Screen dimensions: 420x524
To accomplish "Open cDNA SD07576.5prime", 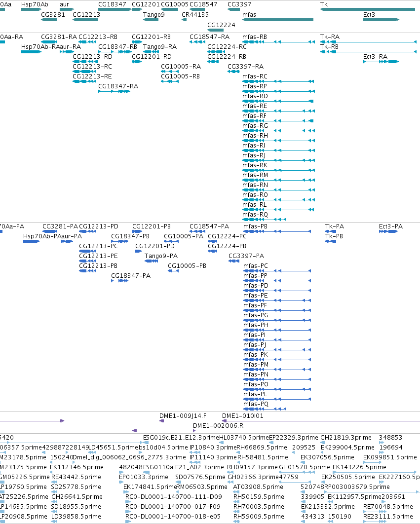I will click(x=200, y=477).
